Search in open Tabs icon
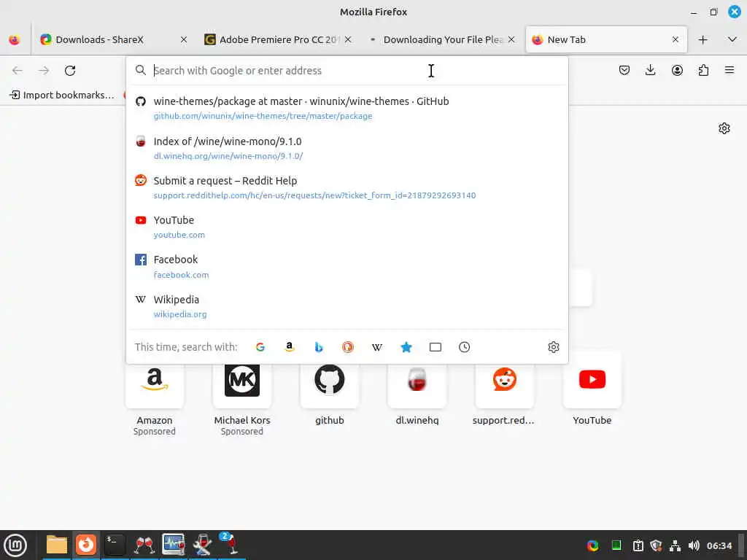This screenshot has height=560, width=747. [436, 347]
